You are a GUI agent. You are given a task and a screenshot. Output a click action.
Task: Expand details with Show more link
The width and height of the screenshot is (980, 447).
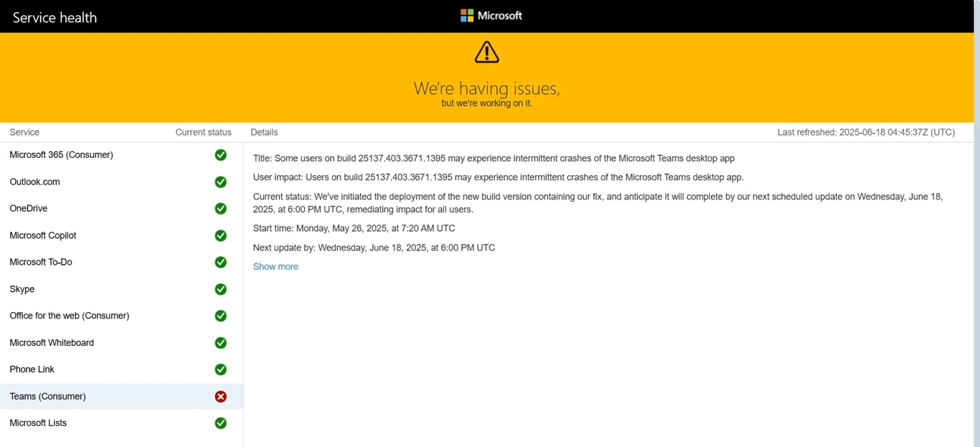click(x=275, y=267)
